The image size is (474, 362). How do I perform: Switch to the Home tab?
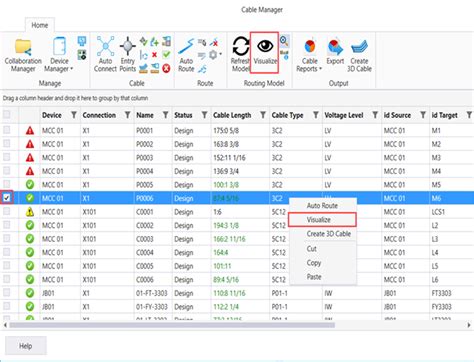40,25
